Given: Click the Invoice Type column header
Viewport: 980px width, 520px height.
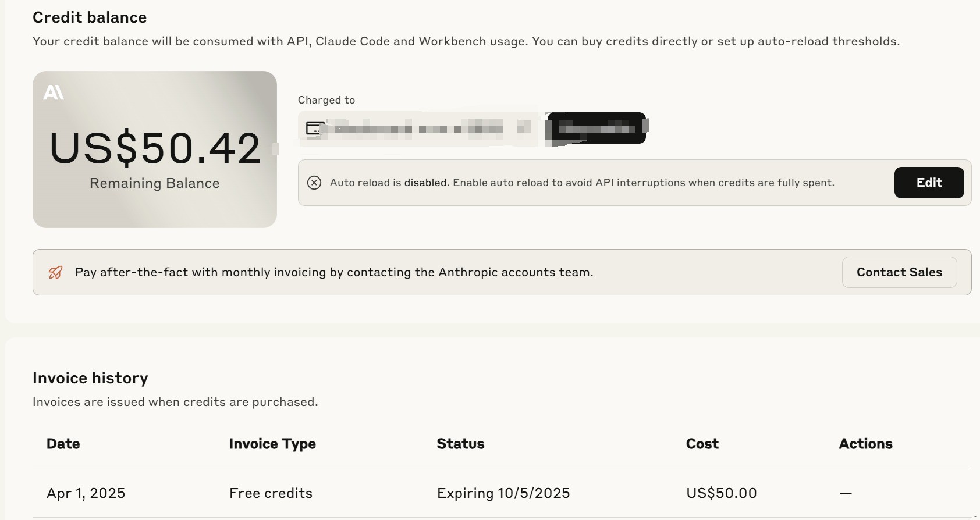Looking at the screenshot, I should [272, 444].
